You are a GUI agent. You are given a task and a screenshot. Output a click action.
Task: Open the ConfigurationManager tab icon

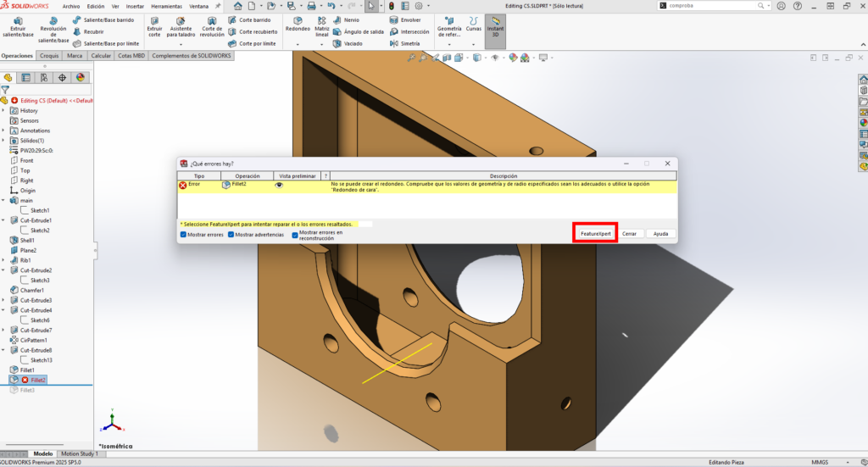click(x=44, y=77)
